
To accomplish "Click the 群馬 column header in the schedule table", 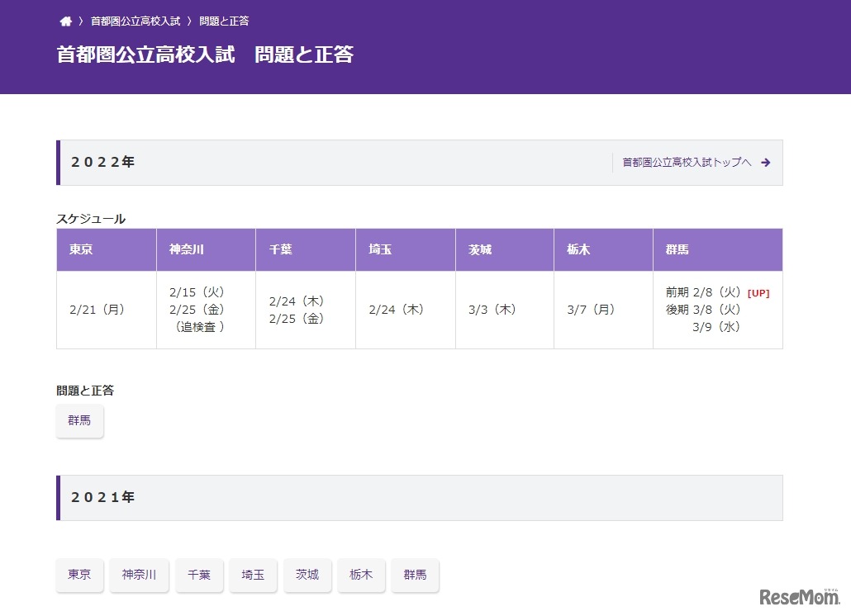I will tap(677, 249).
